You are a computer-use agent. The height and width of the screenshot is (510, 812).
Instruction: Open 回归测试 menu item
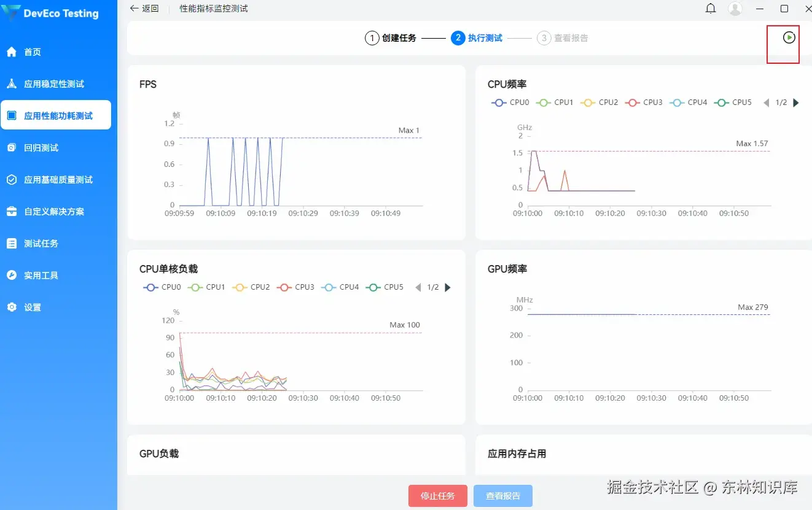[x=56, y=148]
